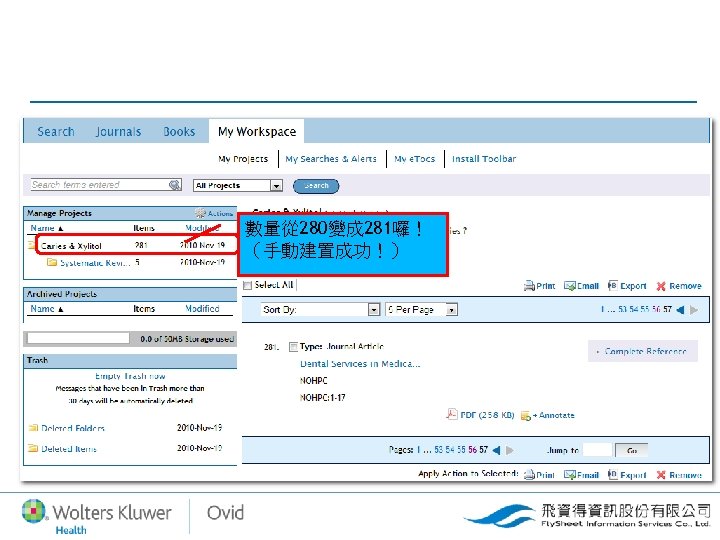This screenshot has width=720, height=540.
Task: Click the Annotate icon
Action: click(x=526, y=416)
